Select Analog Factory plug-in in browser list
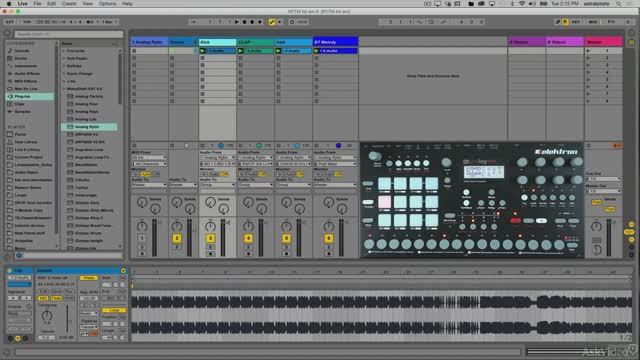 [89, 96]
